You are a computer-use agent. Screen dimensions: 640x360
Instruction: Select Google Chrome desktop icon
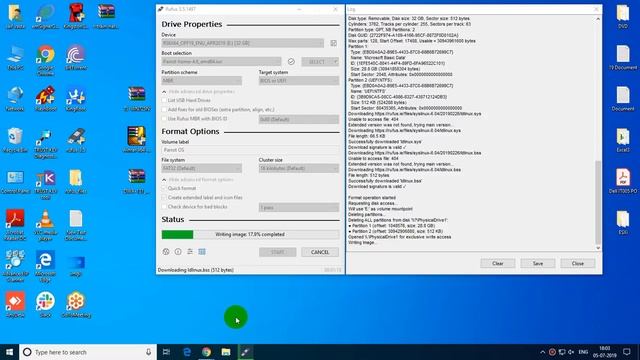click(45, 60)
